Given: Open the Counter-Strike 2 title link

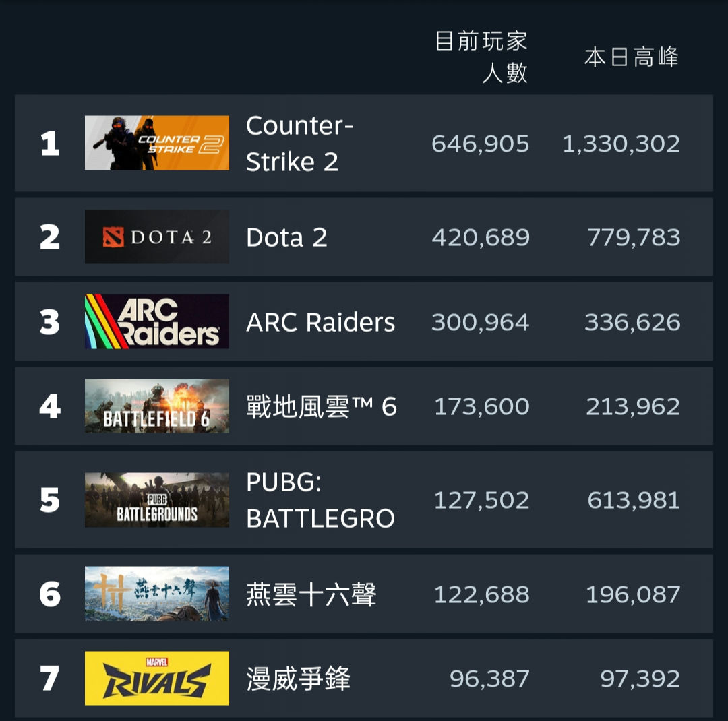Looking at the screenshot, I should [x=299, y=144].
